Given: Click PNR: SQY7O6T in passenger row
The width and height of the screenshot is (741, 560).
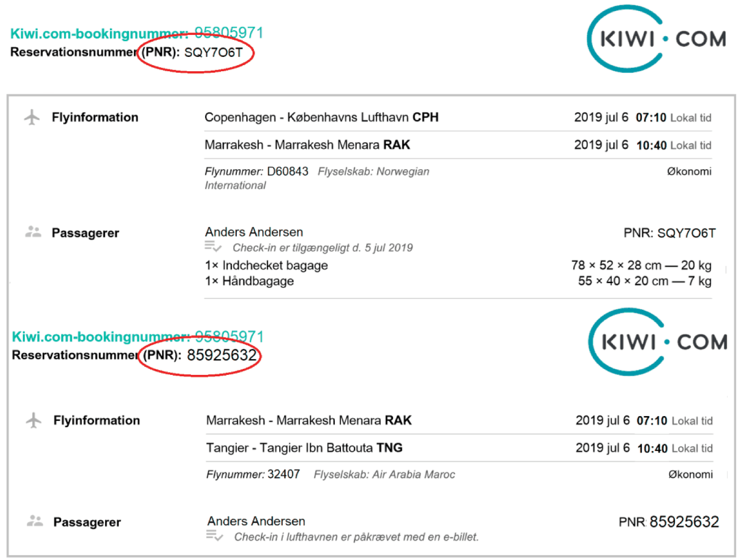Looking at the screenshot, I should click(x=669, y=233).
